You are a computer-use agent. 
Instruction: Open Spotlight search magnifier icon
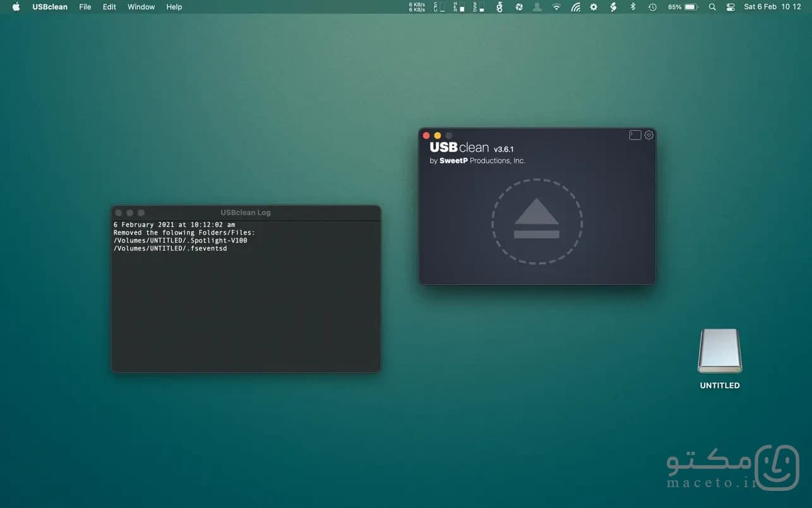pyautogui.click(x=712, y=7)
